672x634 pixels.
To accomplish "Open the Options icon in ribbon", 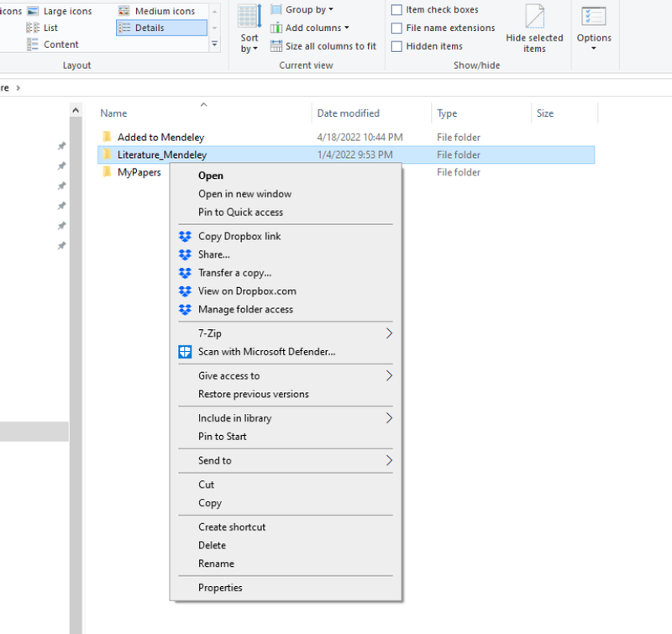I will click(594, 17).
